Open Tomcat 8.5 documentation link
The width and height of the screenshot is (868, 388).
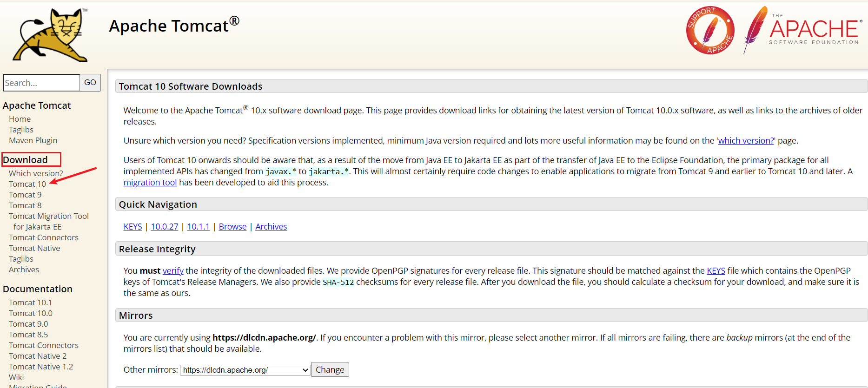click(28, 335)
